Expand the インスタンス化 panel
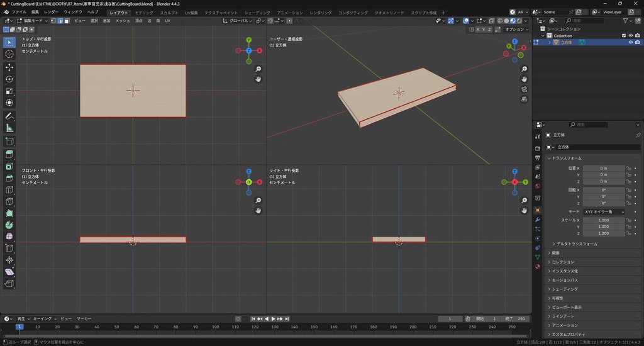Screen dimensions: 644x346 coord(563,271)
